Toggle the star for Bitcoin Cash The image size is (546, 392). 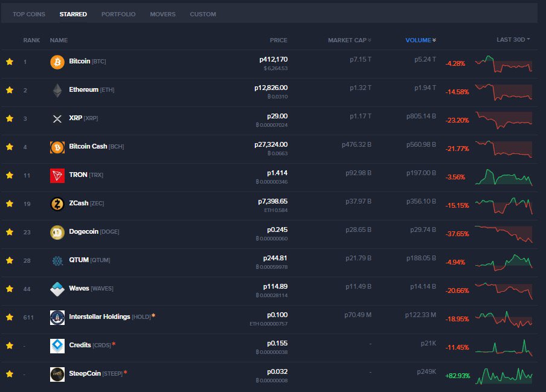[x=10, y=147]
